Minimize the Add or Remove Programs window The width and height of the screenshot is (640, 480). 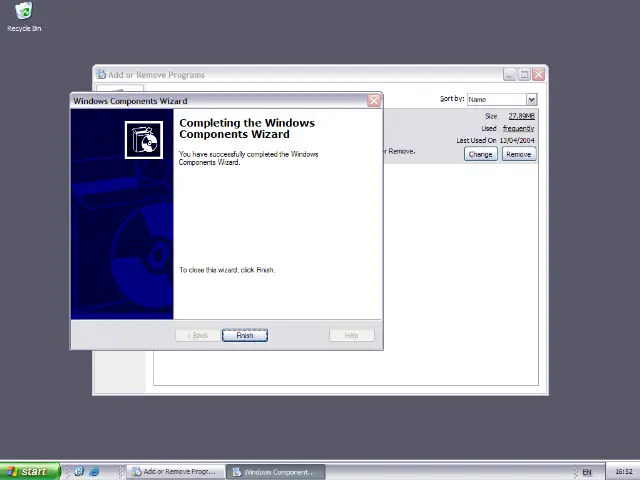[x=509, y=75]
